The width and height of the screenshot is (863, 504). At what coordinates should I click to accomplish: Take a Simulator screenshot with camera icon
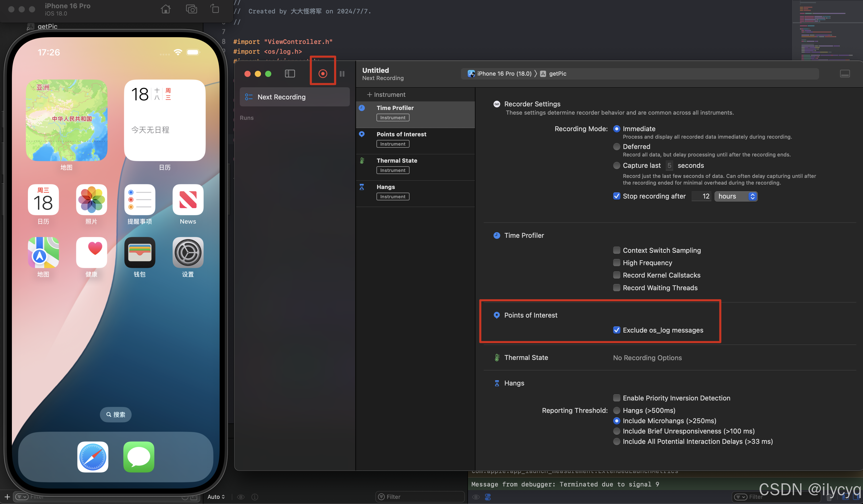[x=191, y=9]
